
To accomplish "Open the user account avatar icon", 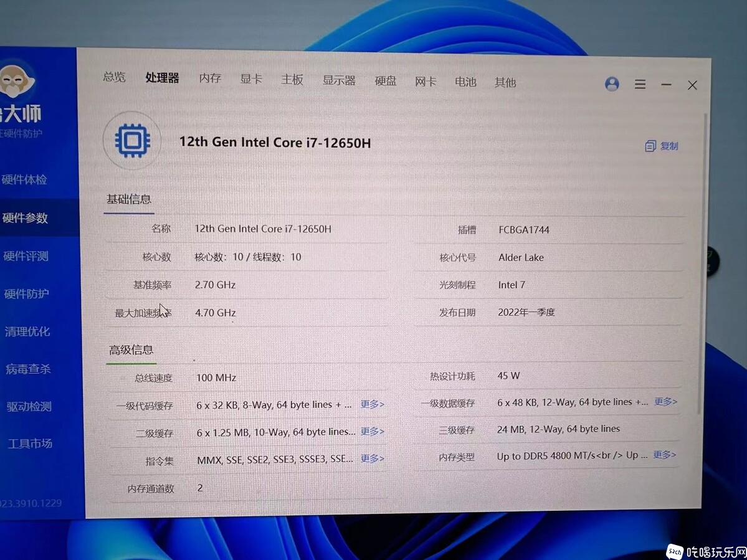I will (612, 84).
